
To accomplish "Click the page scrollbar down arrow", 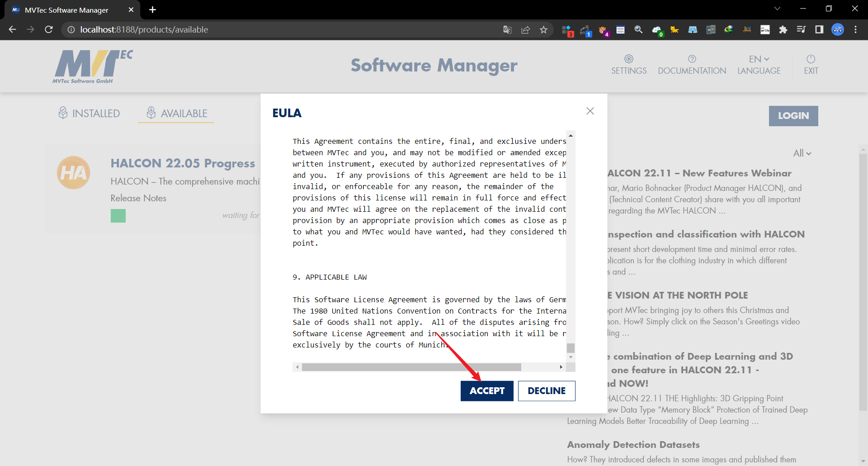I will 863,461.
